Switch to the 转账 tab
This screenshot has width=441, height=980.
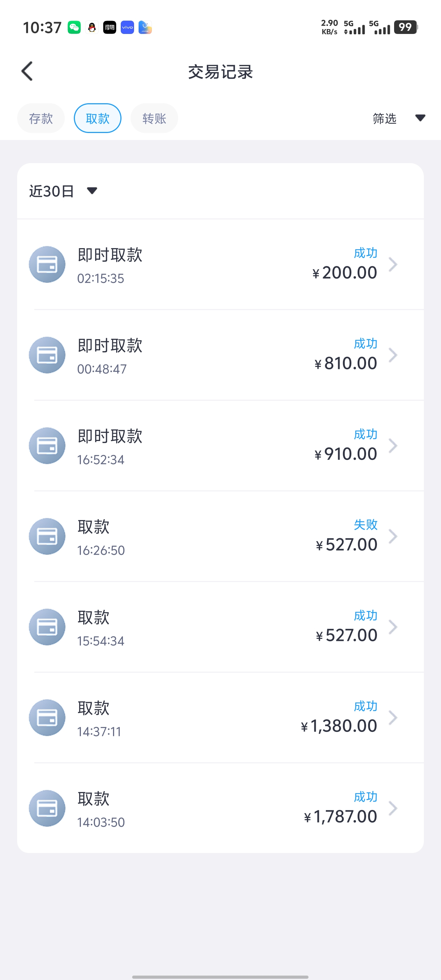(x=154, y=118)
